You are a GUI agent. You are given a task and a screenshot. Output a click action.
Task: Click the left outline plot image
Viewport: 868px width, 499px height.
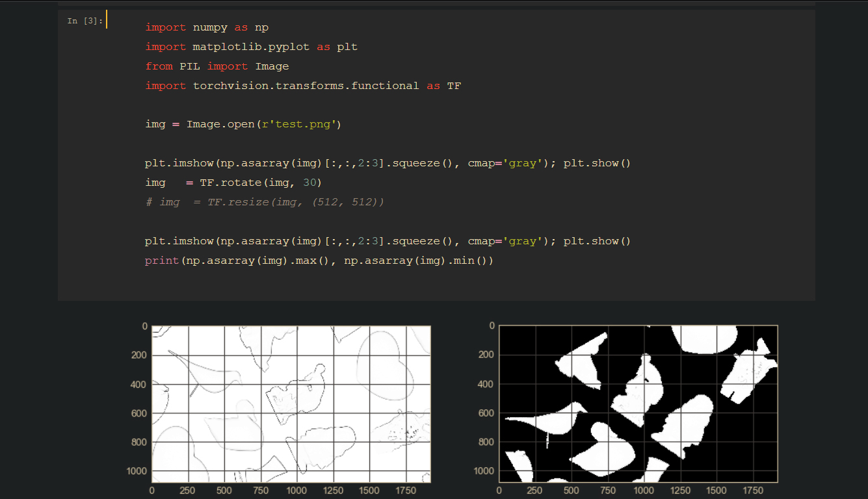click(291, 403)
